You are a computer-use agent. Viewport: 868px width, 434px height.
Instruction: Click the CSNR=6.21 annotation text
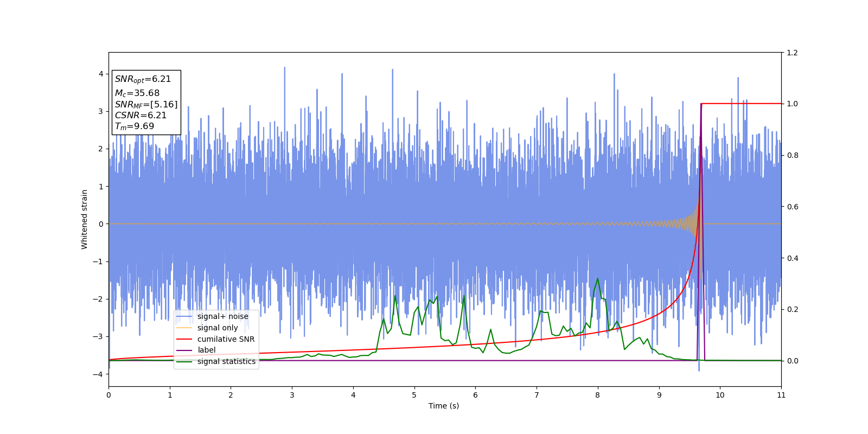[x=141, y=115]
